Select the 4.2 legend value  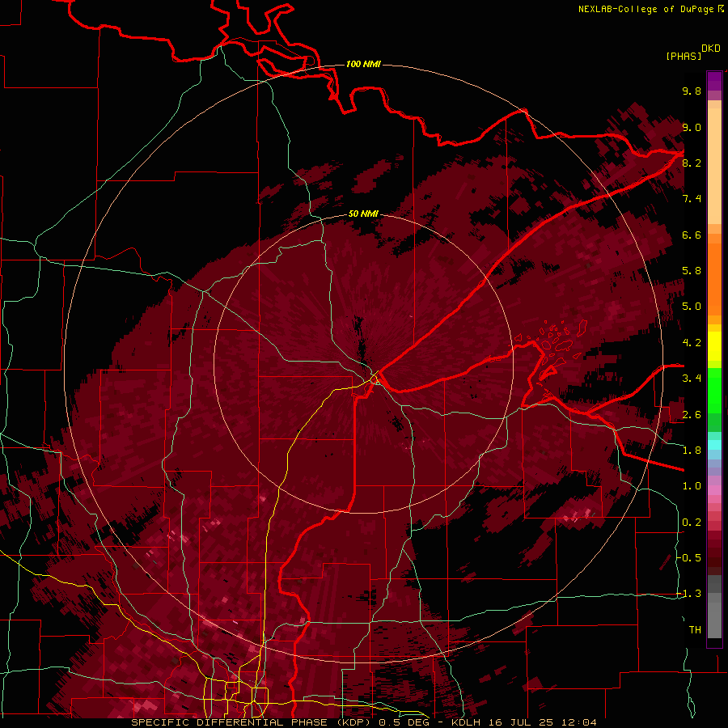point(692,343)
